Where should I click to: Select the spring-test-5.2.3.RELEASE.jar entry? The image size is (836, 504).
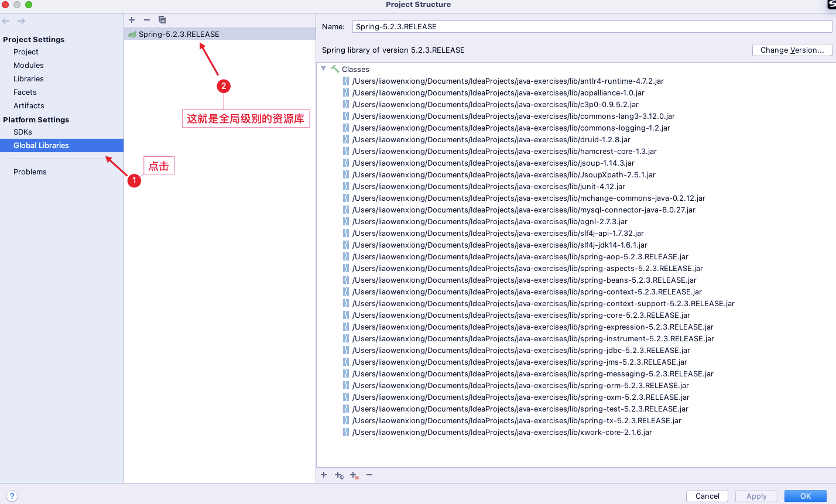520,409
